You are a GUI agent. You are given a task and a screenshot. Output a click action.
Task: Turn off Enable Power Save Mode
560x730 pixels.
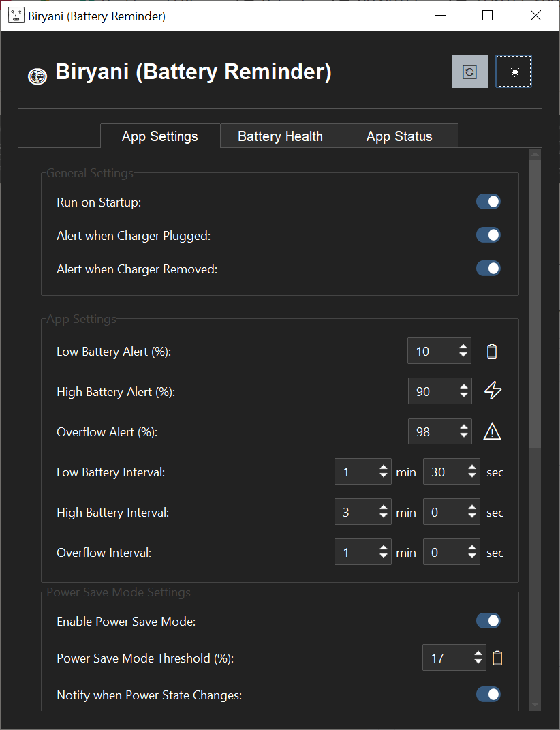pos(488,620)
